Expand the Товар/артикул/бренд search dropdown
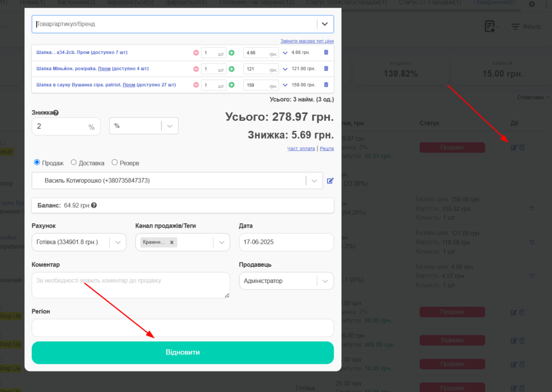 325,24
